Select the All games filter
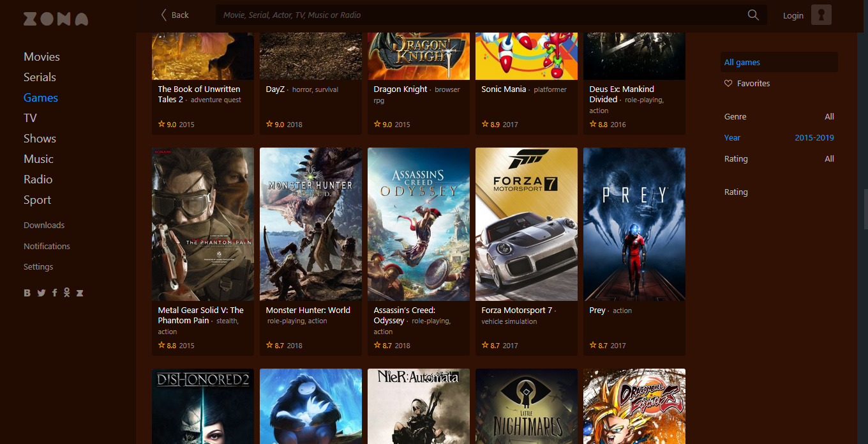Viewport: 868px width, 444px height. (x=779, y=62)
